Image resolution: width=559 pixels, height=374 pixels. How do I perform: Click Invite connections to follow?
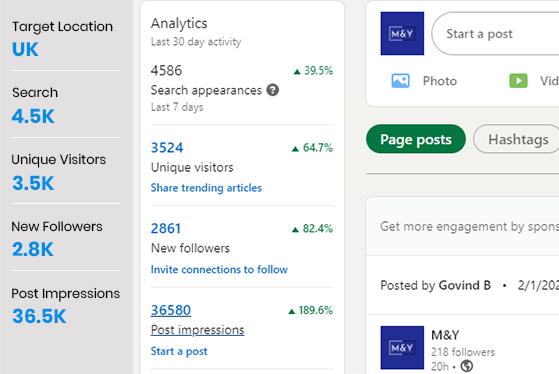pos(219,269)
